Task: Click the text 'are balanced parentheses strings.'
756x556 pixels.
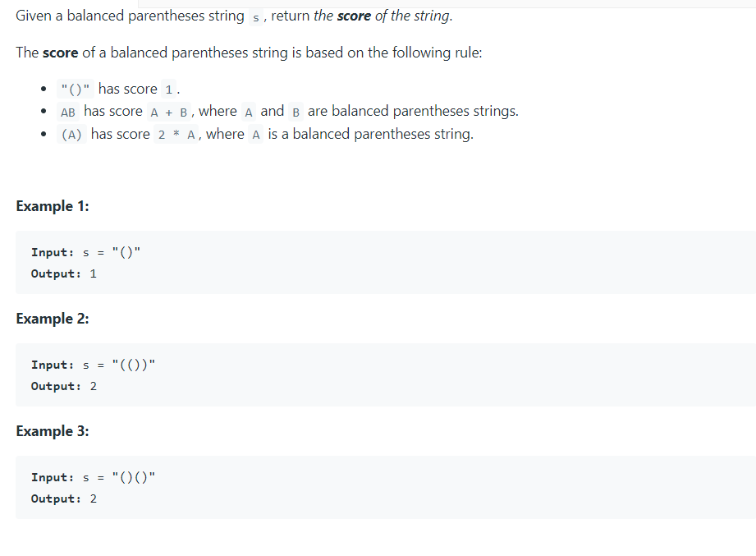Action: (413, 112)
